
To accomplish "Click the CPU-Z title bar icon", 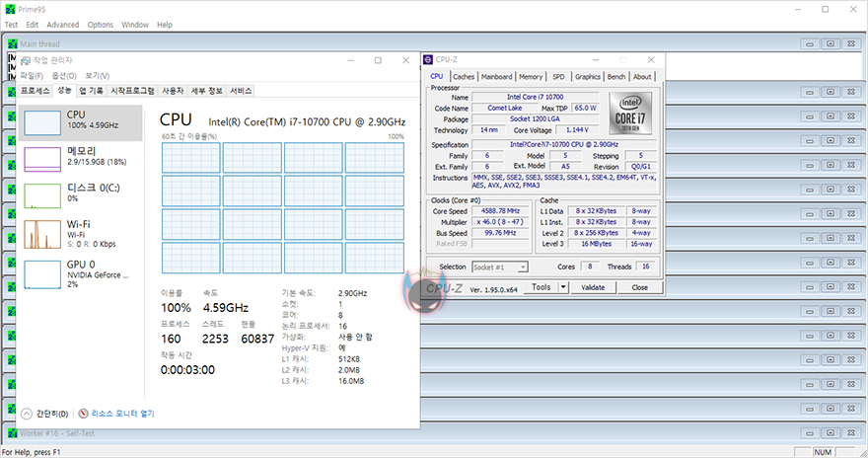I will click(x=428, y=59).
